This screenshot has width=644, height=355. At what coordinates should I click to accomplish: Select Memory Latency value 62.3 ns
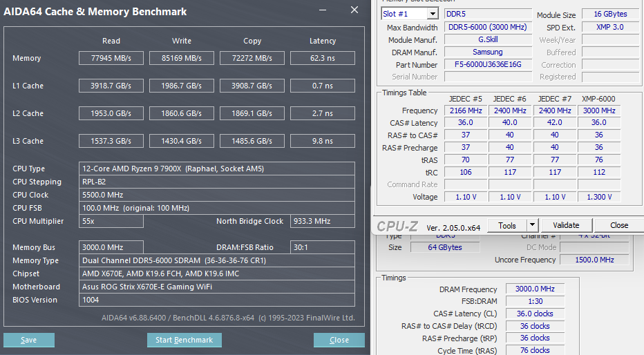pyautogui.click(x=323, y=58)
